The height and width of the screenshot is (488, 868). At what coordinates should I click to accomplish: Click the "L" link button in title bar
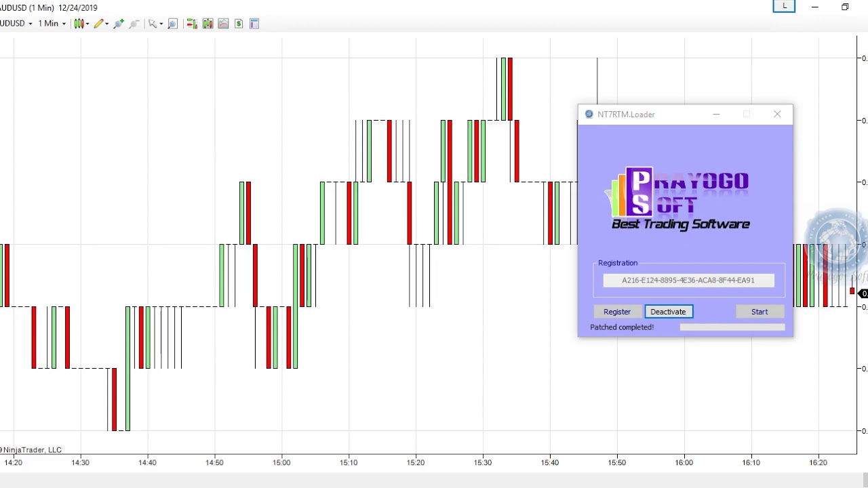click(784, 6)
